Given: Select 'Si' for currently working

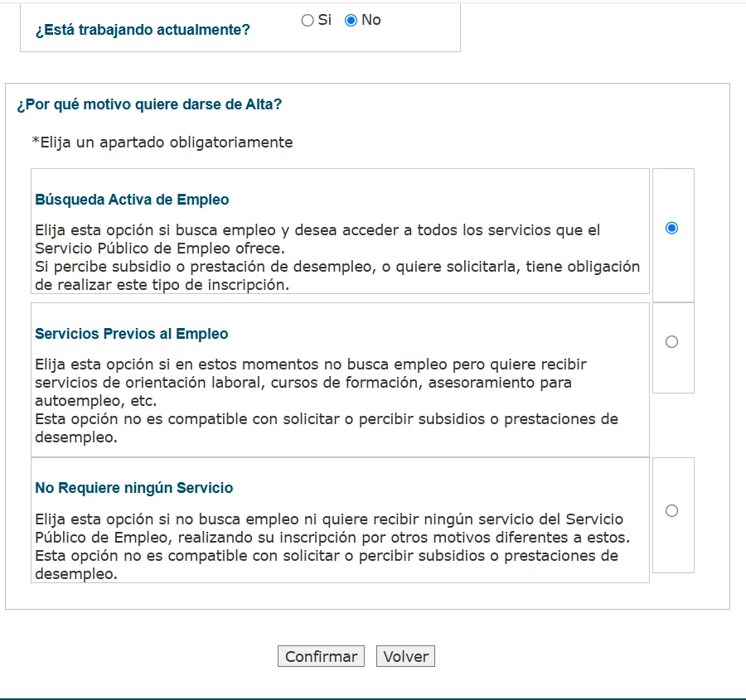Looking at the screenshot, I should point(308,21).
